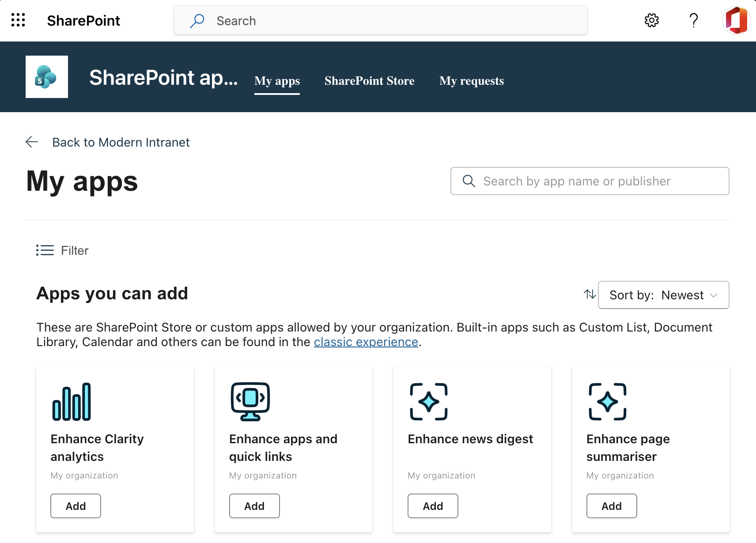
Task: Open the My requests tab
Action: 471,81
